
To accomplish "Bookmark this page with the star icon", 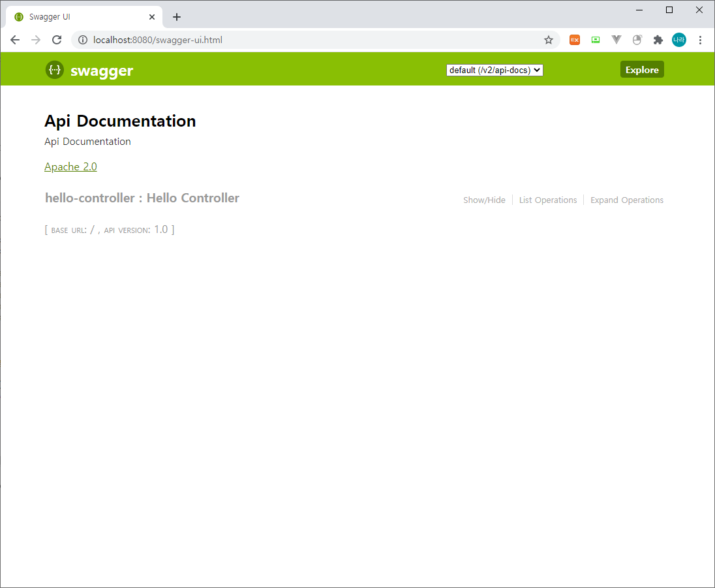I will point(549,40).
